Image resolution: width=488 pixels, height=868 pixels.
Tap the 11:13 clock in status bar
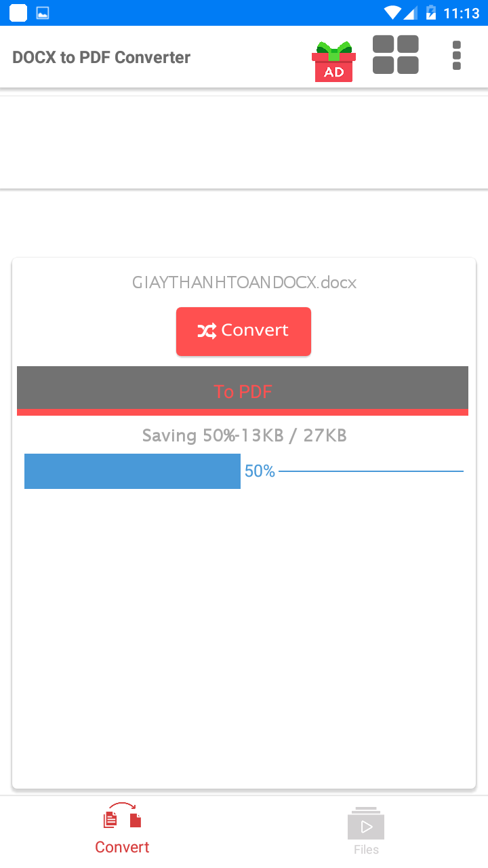pyautogui.click(x=462, y=13)
